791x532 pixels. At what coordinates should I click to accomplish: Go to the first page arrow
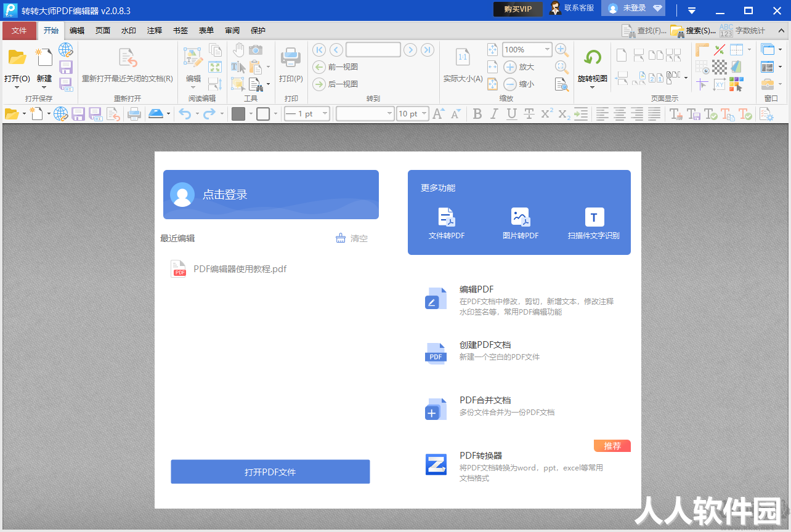coord(319,50)
